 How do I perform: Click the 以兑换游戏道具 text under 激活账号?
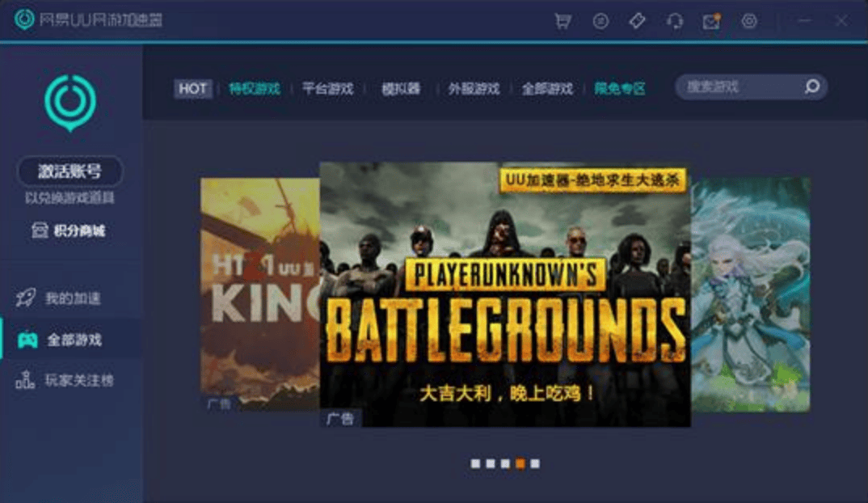coord(70,198)
